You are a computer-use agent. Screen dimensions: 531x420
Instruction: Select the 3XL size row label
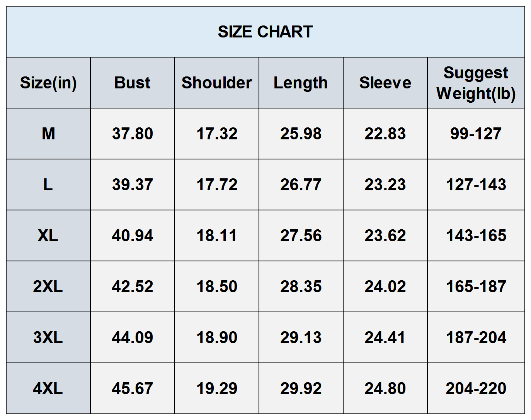(48, 337)
